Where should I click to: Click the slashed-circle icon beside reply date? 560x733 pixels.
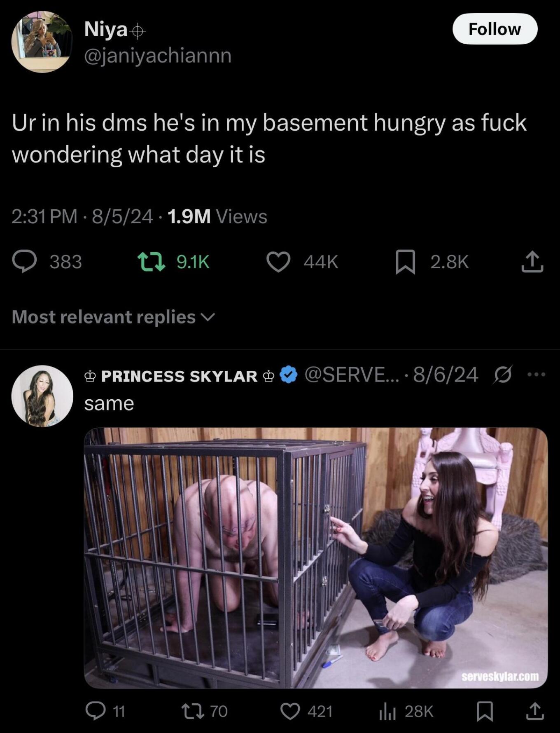point(502,375)
